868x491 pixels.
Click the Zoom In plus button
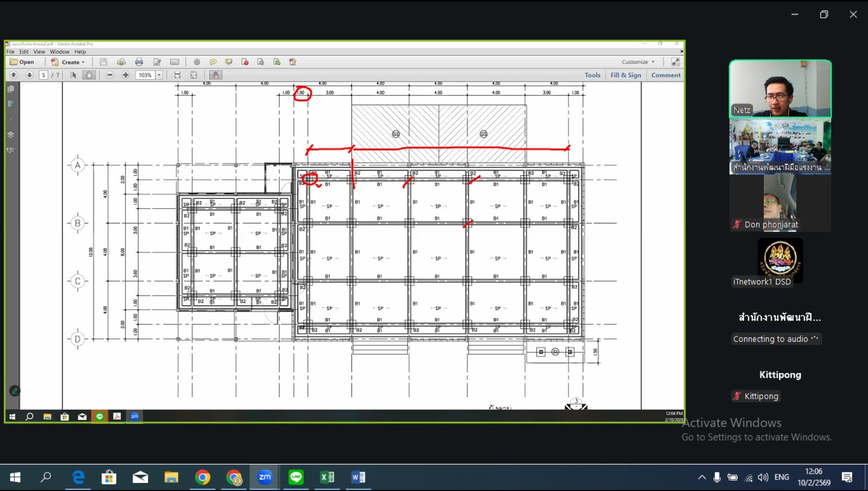(125, 75)
